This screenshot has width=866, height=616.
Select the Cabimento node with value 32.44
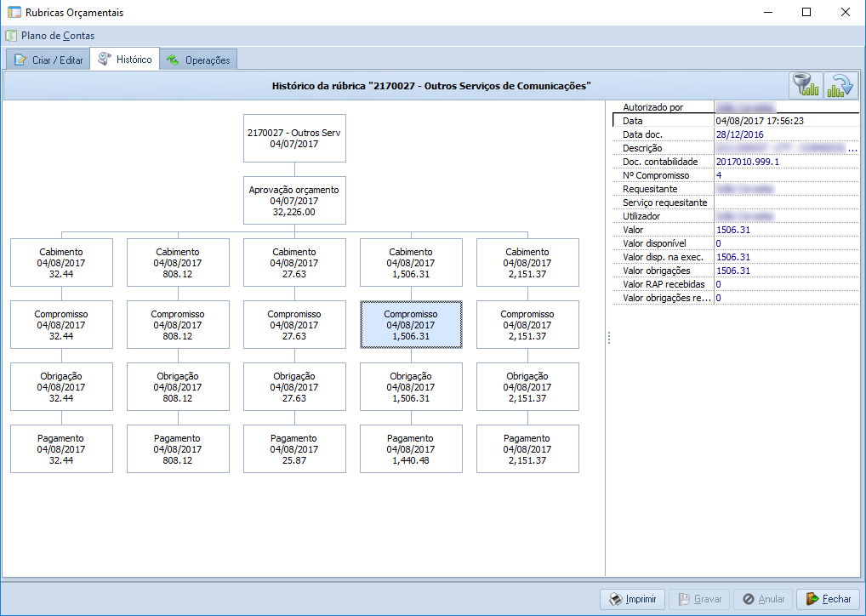(61, 262)
